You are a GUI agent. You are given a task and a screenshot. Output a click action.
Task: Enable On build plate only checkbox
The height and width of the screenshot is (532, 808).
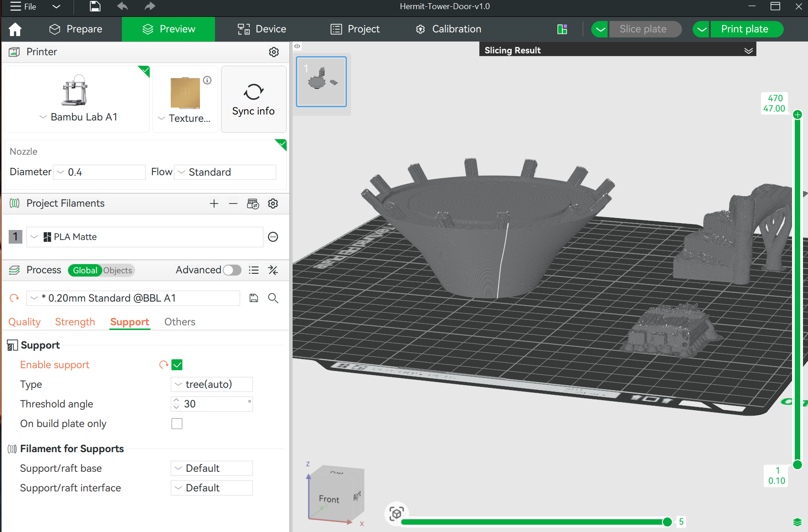tap(177, 424)
